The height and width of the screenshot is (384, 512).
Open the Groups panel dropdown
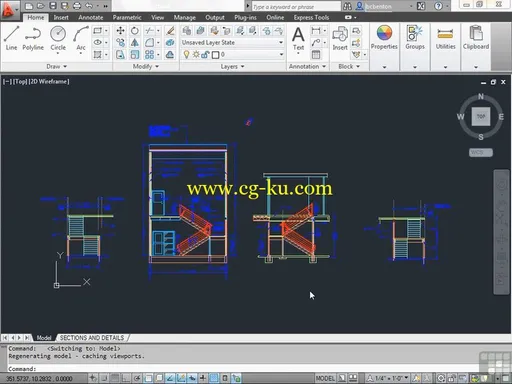click(415, 67)
